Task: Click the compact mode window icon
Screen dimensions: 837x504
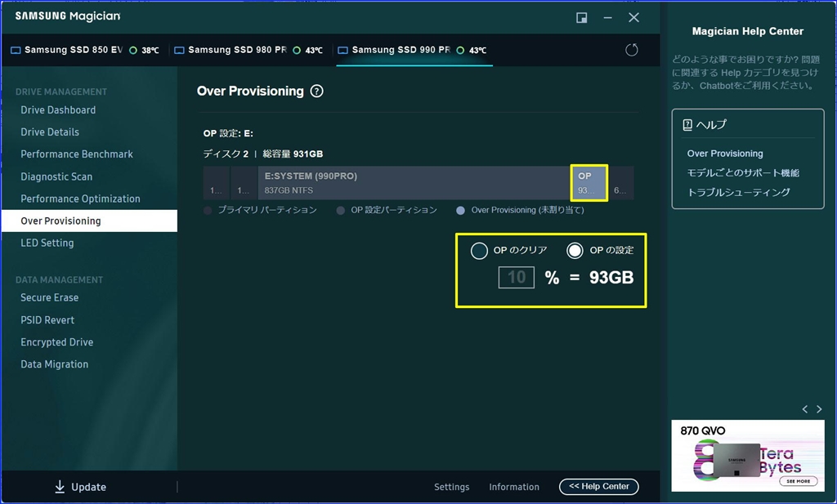Action: click(x=582, y=18)
